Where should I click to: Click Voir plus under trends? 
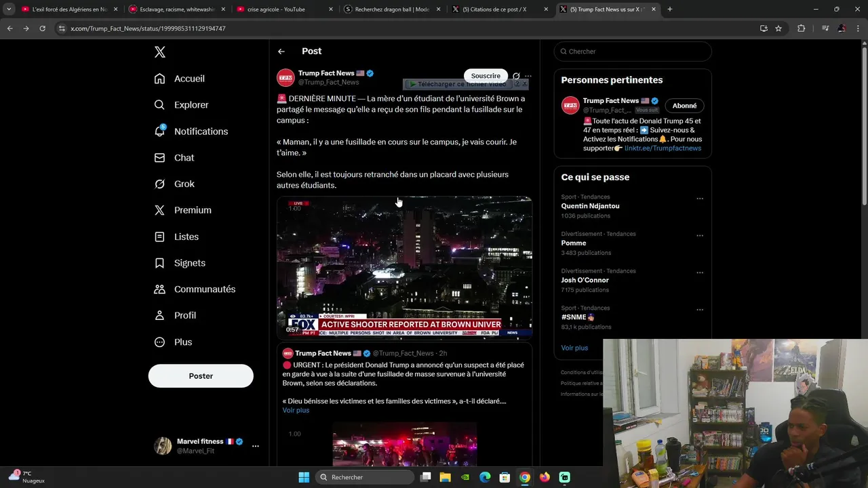click(x=574, y=348)
